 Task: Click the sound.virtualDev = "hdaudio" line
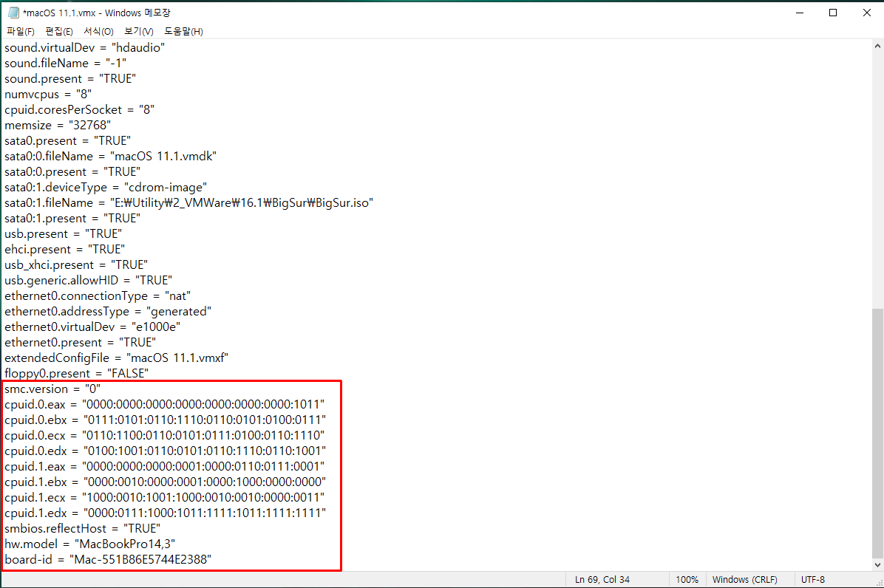click(x=84, y=48)
